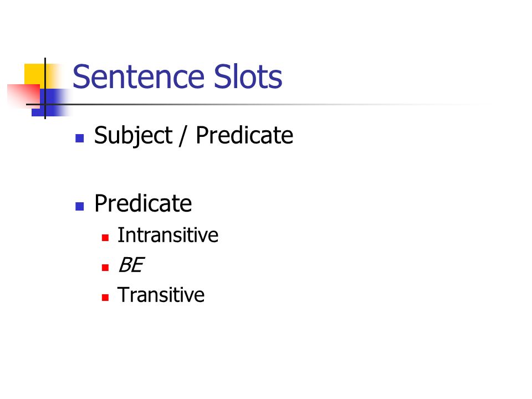Click the red faded square decoration
The image size is (532, 399).
pyautogui.click(x=24, y=96)
